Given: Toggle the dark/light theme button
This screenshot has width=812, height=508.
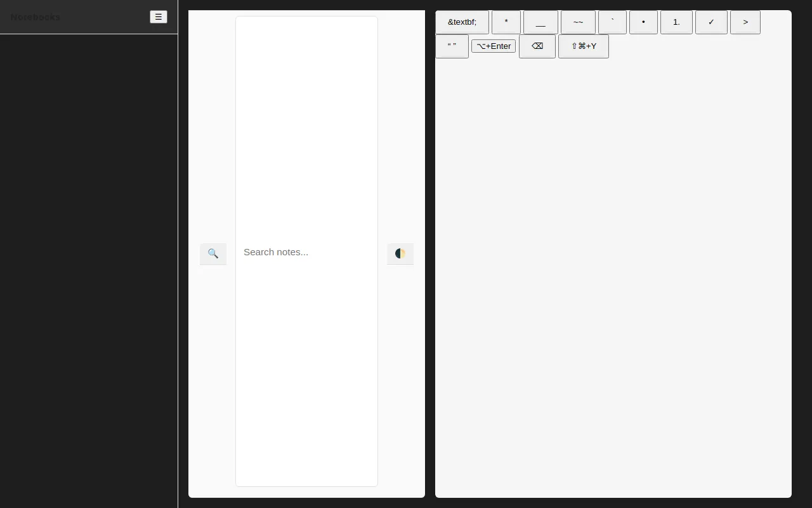Looking at the screenshot, I should tap(400, 253).
